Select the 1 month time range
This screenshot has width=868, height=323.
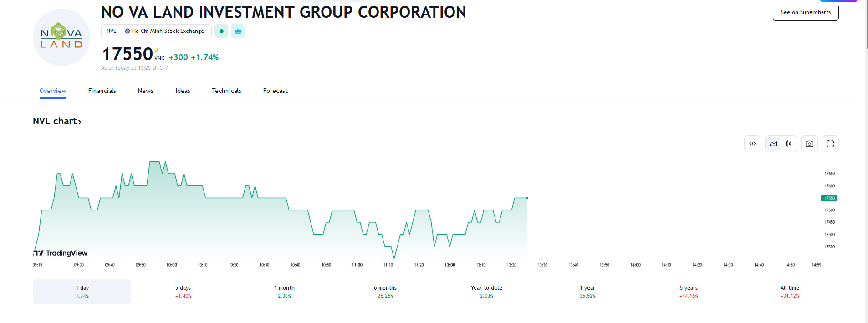[x=284, y=292]
